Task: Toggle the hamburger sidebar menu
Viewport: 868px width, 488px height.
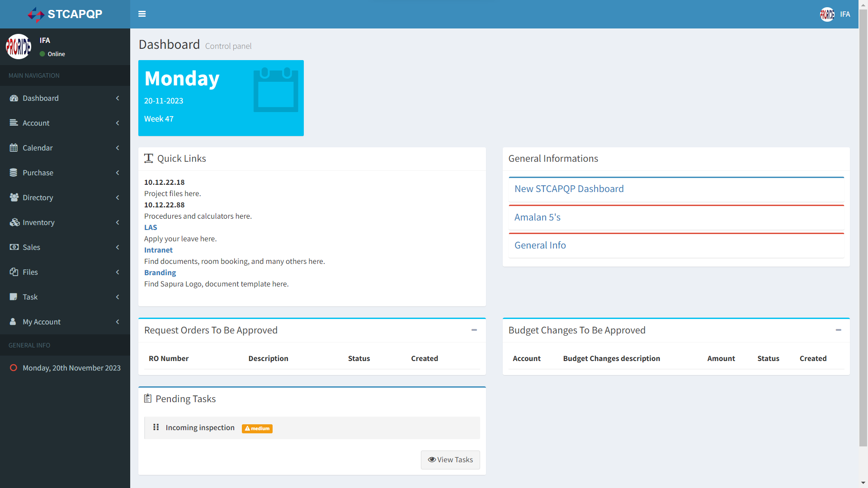Action: (x=142, y=14)
